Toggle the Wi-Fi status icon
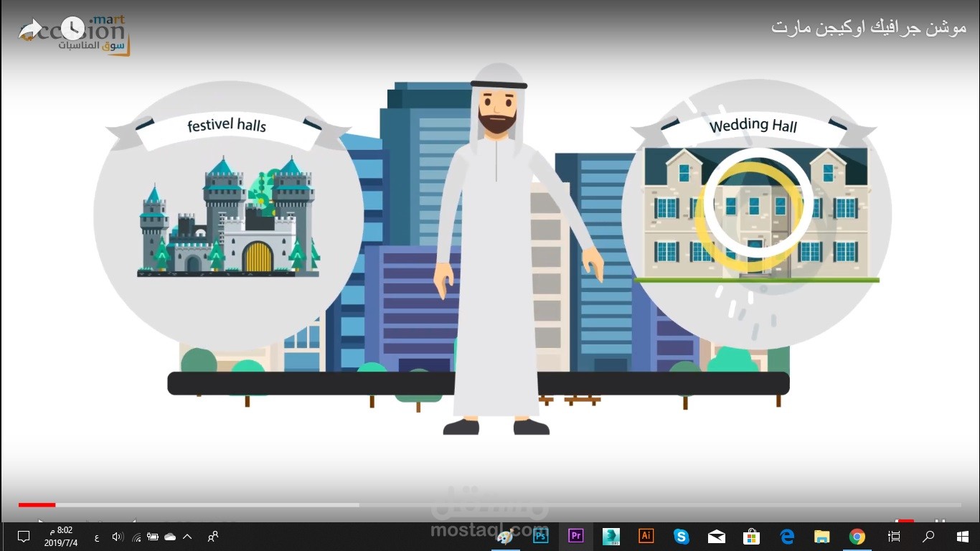 tap(137, 536)
